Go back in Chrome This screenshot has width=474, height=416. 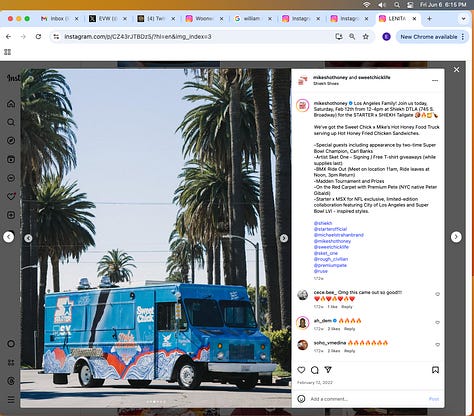click(x=8, y=37)
